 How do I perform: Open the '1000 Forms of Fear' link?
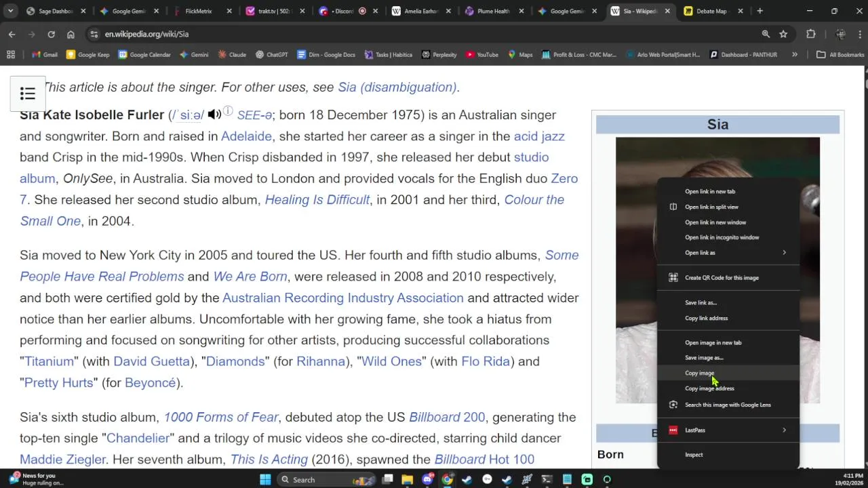(x=221, y=418)
